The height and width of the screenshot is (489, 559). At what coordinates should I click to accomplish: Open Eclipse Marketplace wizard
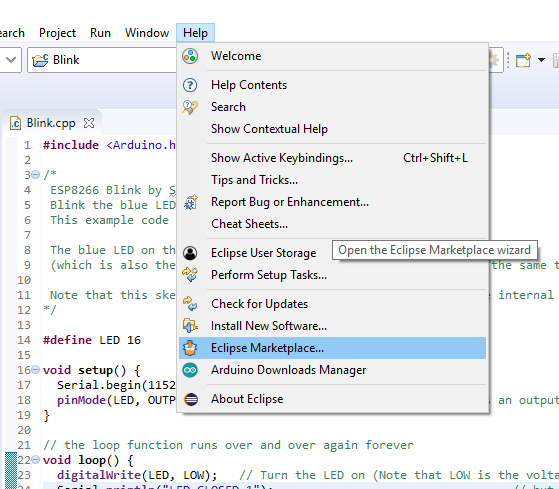(x=332, y=348)
